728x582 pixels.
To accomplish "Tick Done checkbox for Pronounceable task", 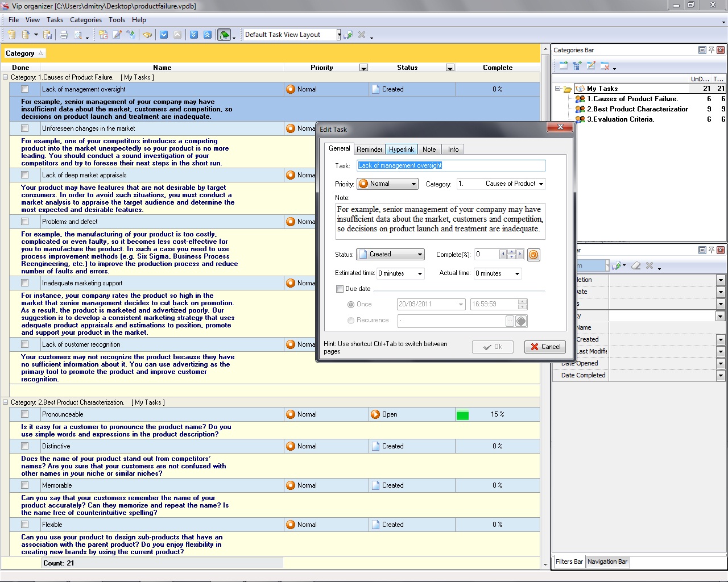I will click(x=24, y=414).
